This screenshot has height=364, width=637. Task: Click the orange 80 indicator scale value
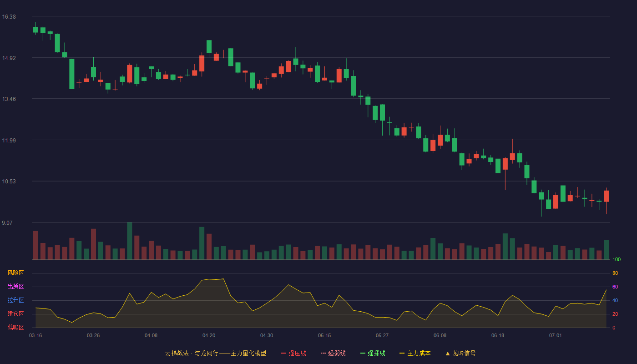(615, 273)
